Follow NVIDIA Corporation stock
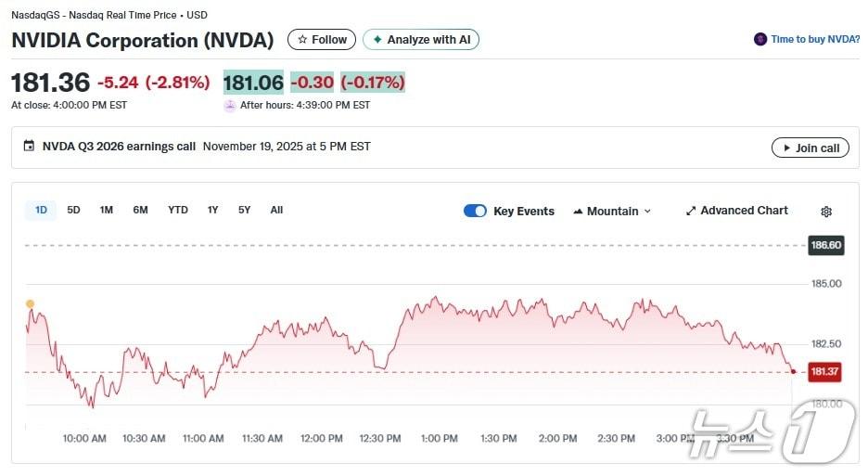868x476 pixels. click(x=322, y=40)
